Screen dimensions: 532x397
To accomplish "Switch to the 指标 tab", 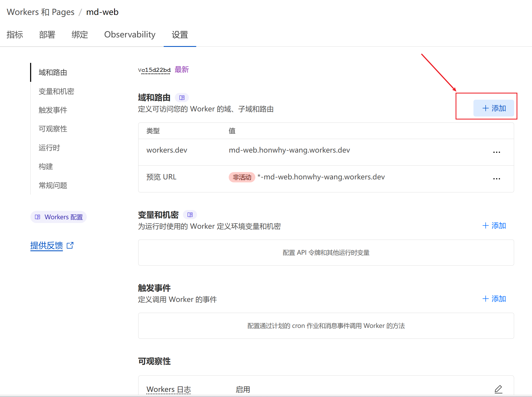I will (15, 35).
